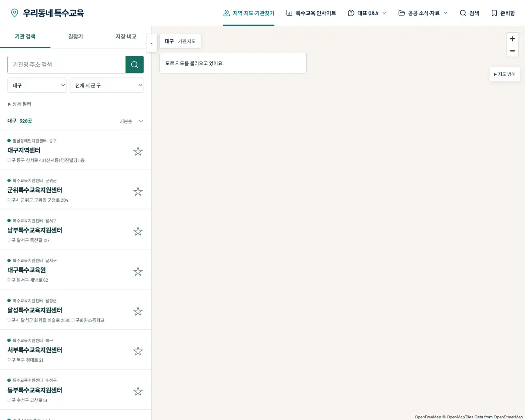Click the 기관명·주소 검색 input field
Viewport: 525px width, 420px height.
tap(66, 64)
